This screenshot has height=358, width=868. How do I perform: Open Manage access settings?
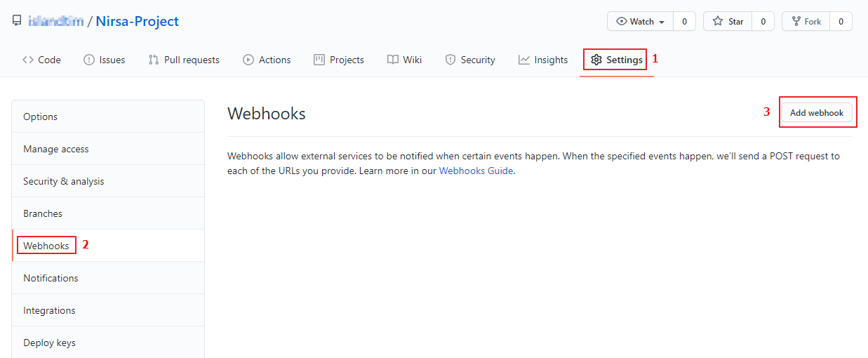(x=108, y=149)
